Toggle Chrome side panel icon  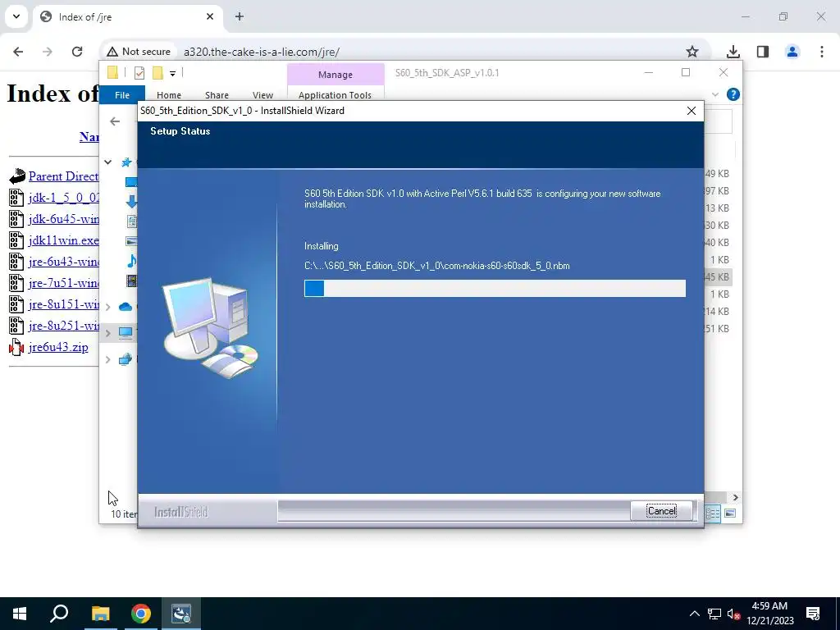click(763, 52)
